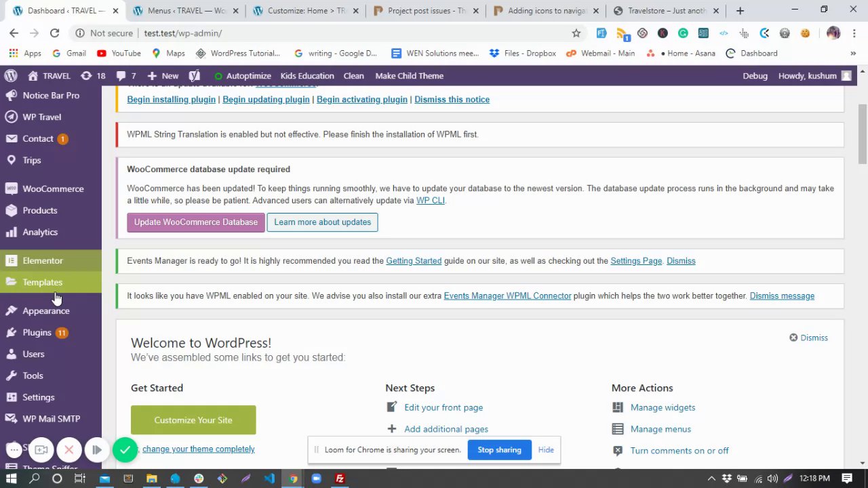This screenshot has height=488, width=868.
Task: Click the Settings sliders icon in sidebar
Action: click(x=11, y=397)
